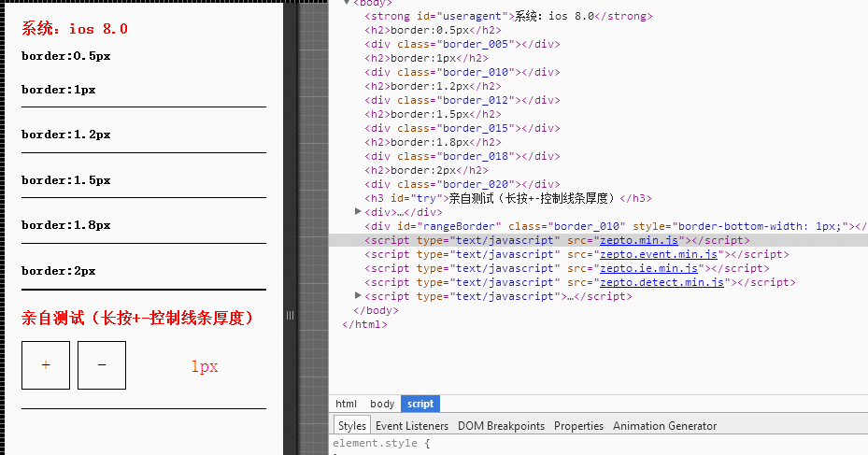The image size is (868, 455).
Task: Switch to the Styles tab
Action: pos(352,426)
